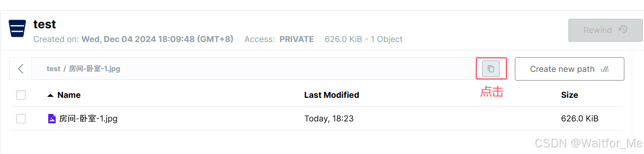Click the Create new path button
Image resolution: width=644 pixels, height=154 pixels.
[569, 69]
